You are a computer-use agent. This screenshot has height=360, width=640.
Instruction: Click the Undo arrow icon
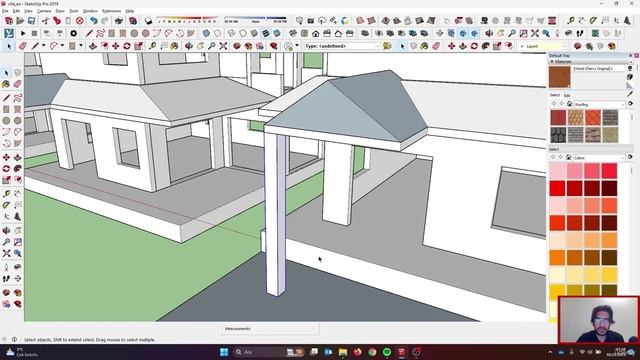pyautogui.click(x=94, y=20)
